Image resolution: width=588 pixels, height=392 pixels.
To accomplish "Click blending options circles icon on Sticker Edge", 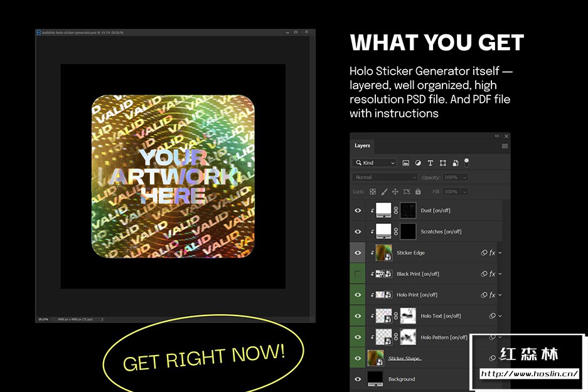I will click(484, 253).
